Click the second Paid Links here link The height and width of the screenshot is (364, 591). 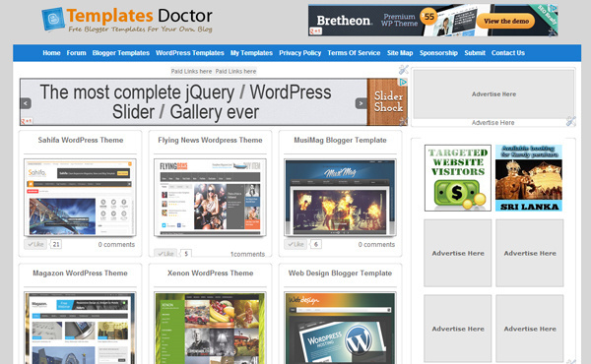pos(235,71)
